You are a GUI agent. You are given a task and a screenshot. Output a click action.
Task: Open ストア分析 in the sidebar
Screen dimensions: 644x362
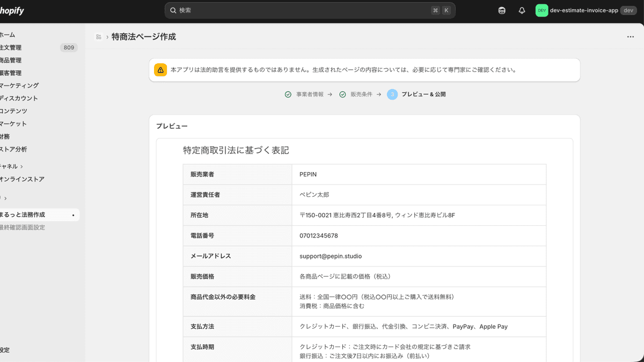coord(14,149)
